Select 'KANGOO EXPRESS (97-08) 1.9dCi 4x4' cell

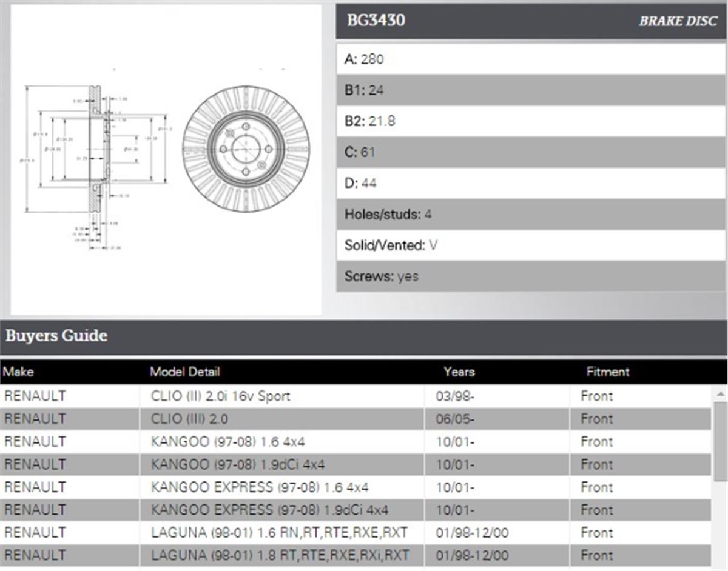click(282, 510)
